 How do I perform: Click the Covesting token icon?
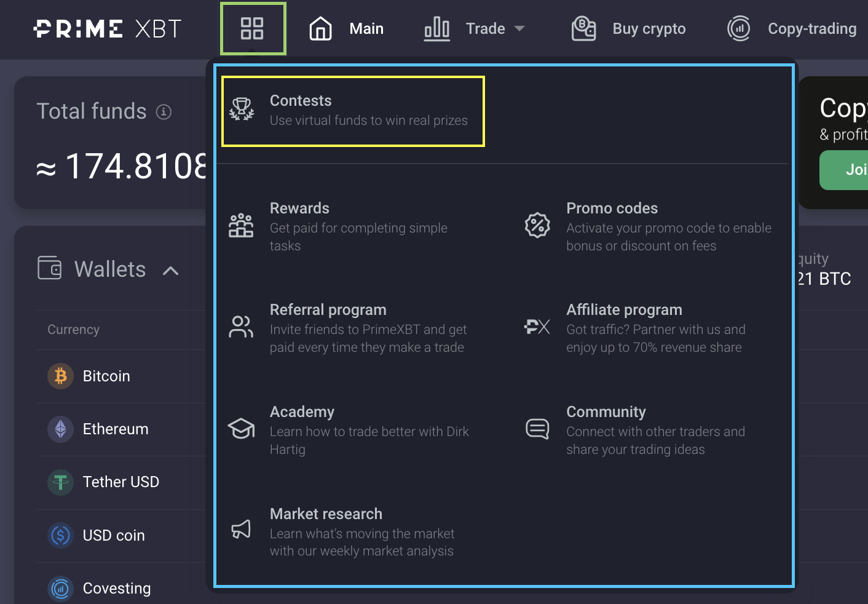pos(60,589)
